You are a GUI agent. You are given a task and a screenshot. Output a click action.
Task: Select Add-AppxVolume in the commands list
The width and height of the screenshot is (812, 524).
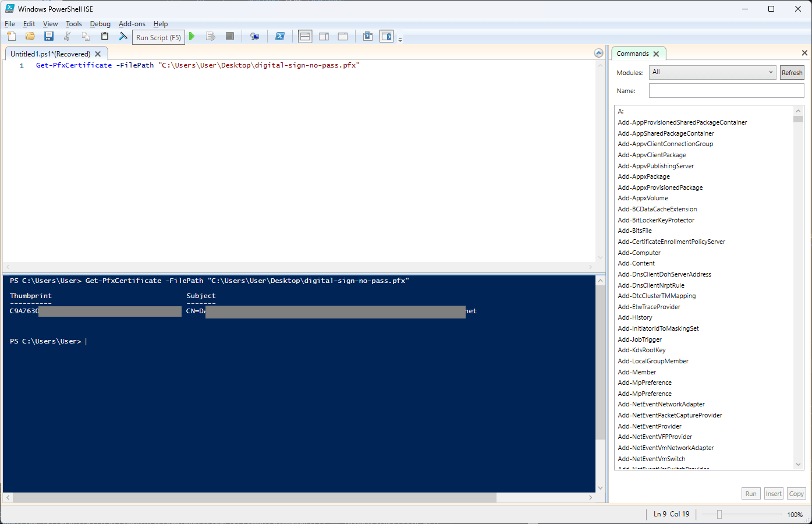643,198
